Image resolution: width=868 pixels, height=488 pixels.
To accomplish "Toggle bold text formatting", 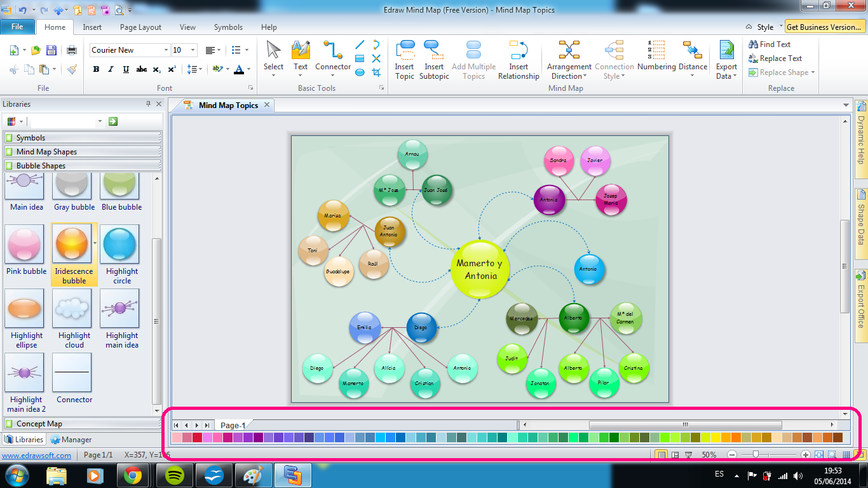I will [x=96, y=69].
